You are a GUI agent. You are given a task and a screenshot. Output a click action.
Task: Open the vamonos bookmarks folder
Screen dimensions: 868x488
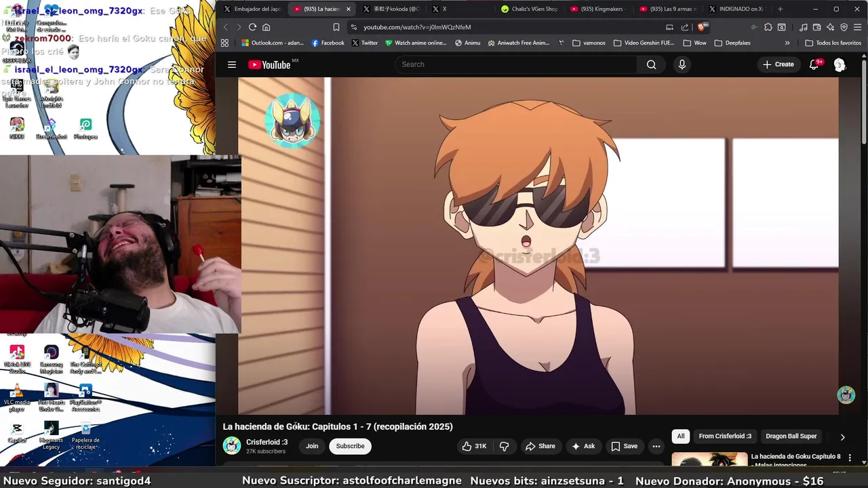[x=589, y=43]
